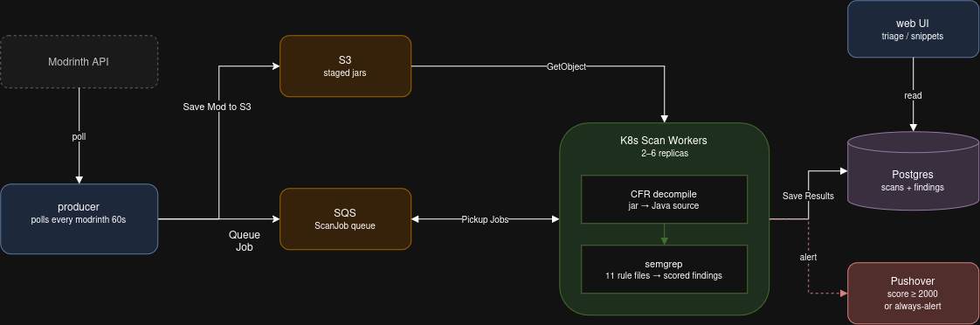Click the 'scans + findings' text
The height and width of the screenshot is (325, 980).
tap(913, 187)
